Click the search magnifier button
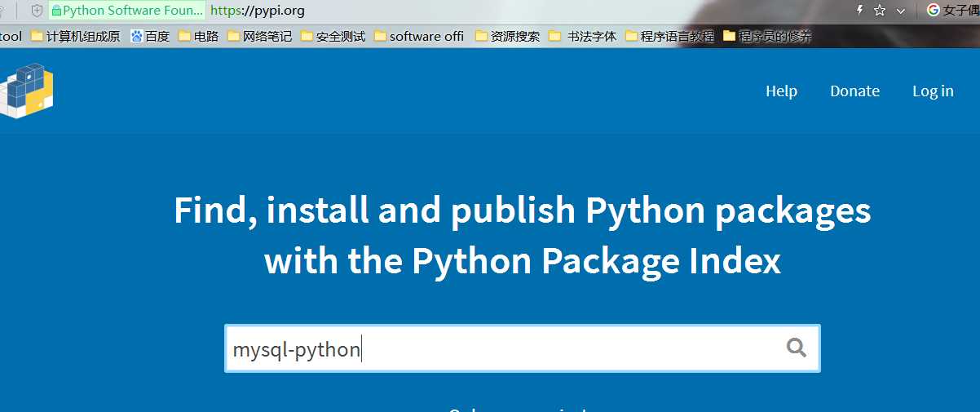The width and height of the screenshot is (980, 412). click(x=797, y=348)
